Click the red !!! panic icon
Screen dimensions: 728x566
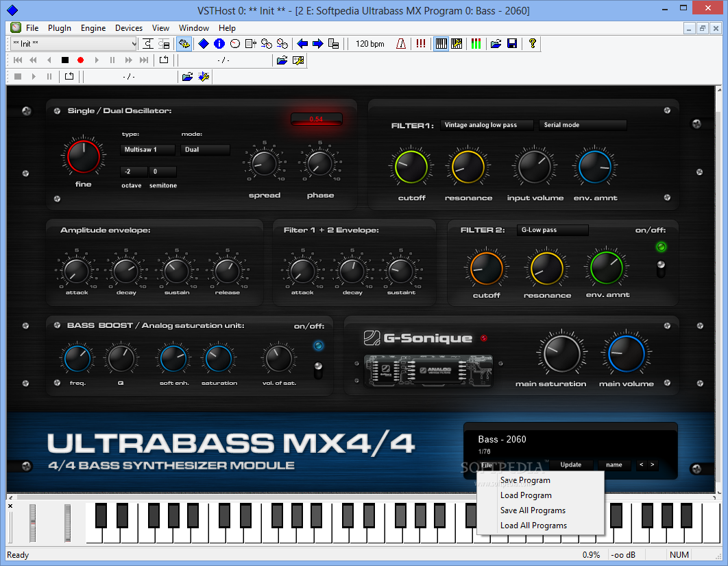pyautogui.click(x=421, y=44)
